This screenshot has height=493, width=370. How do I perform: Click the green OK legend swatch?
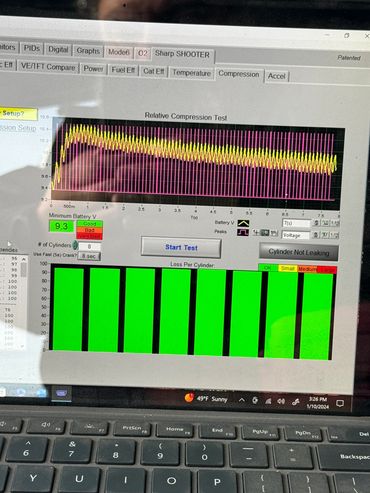click(268, 268)
